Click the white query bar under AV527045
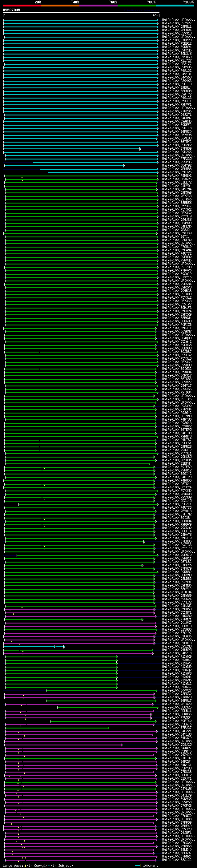The height and width of the screenshot is (868, 197). pos(81,13)
